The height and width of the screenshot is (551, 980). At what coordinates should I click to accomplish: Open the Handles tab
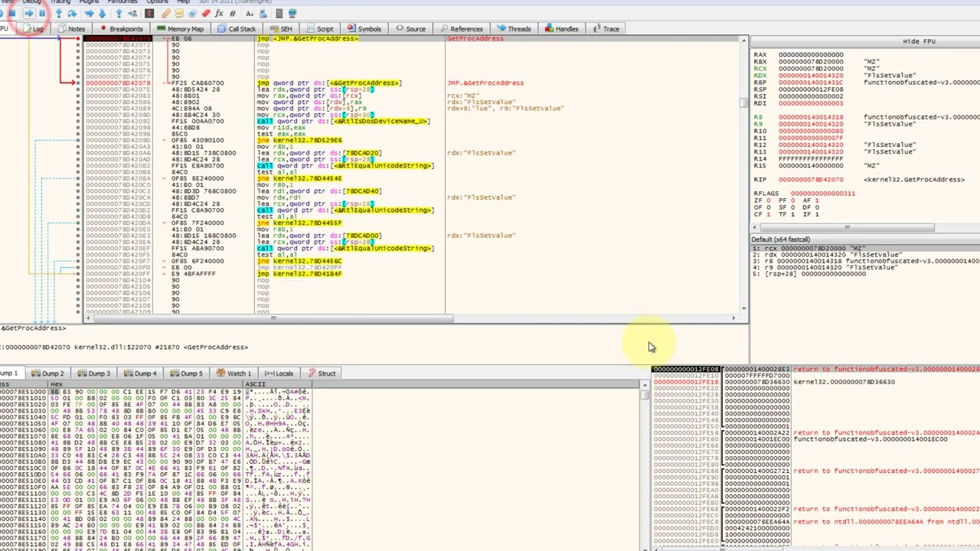pos(562,29)
